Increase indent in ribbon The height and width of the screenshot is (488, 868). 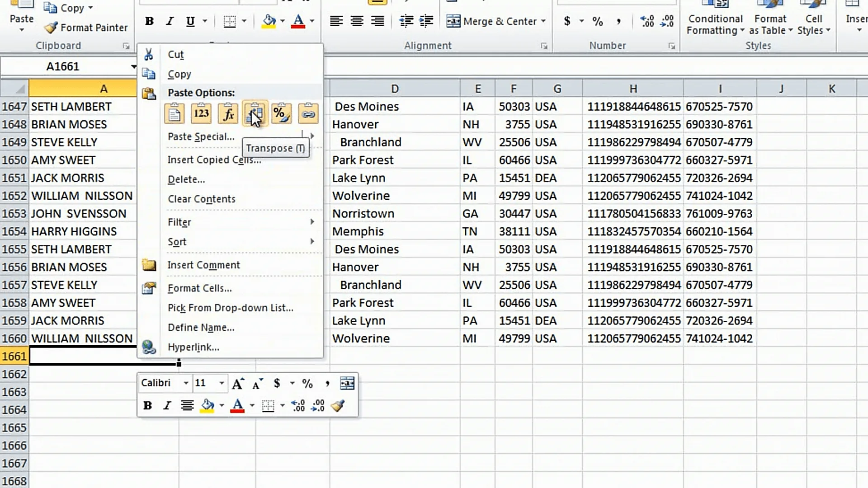tap(426, 21)
